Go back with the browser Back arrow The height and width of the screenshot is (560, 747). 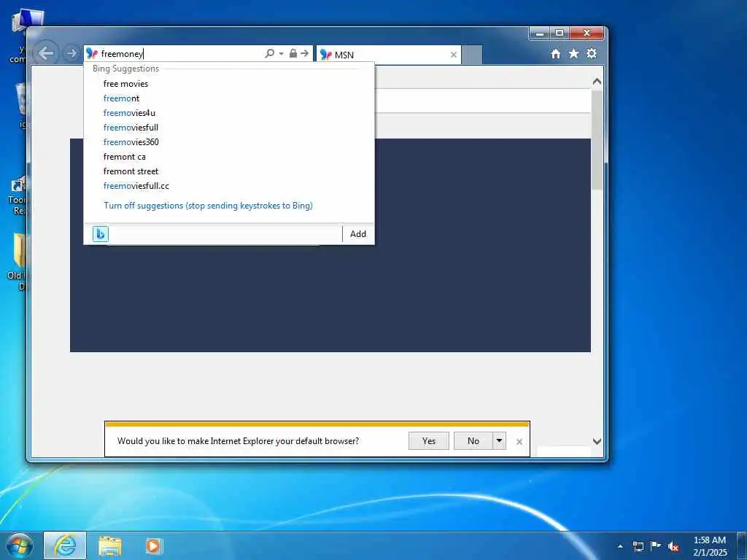point(46,52)
